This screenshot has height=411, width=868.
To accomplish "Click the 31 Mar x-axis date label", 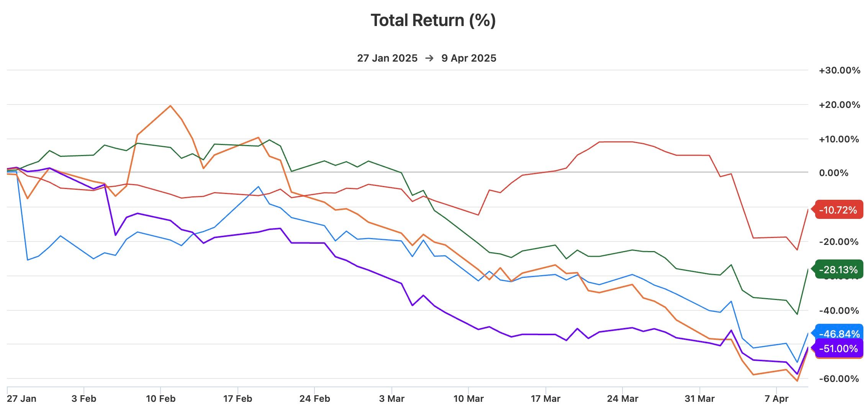I will (699, 399).
